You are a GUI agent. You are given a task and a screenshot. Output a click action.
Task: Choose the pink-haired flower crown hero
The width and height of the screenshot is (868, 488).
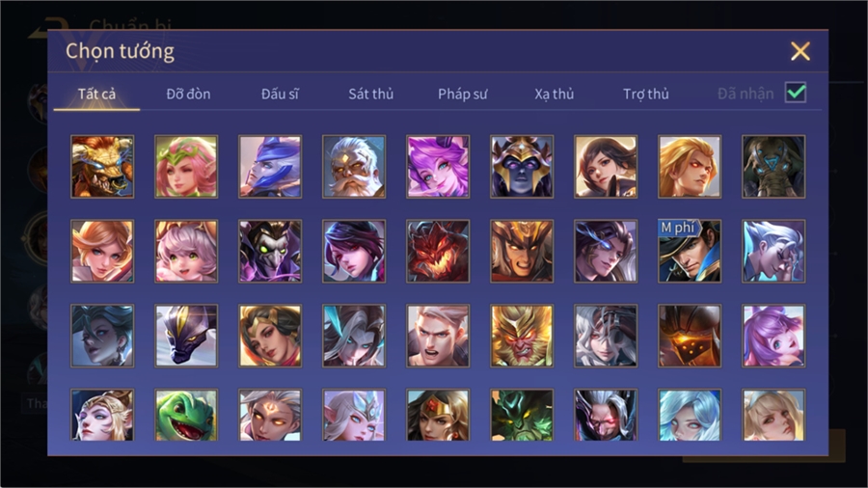[186, 167]
